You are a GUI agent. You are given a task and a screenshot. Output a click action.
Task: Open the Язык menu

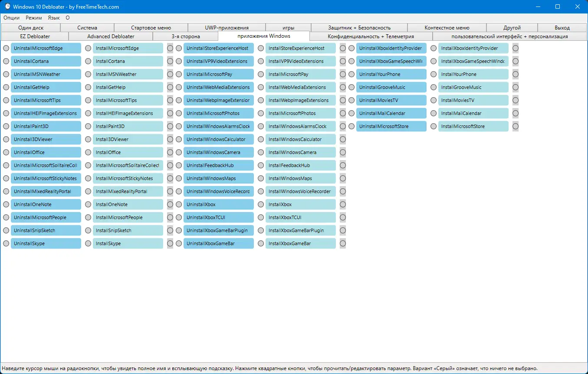tap(54, 18)
